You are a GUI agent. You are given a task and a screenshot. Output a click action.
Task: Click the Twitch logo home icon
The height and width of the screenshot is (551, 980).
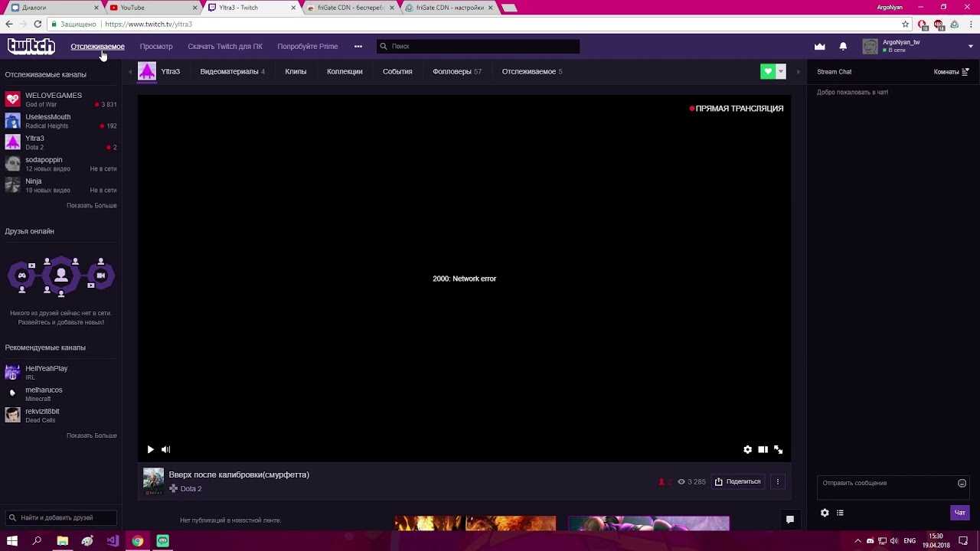[31, 47]
